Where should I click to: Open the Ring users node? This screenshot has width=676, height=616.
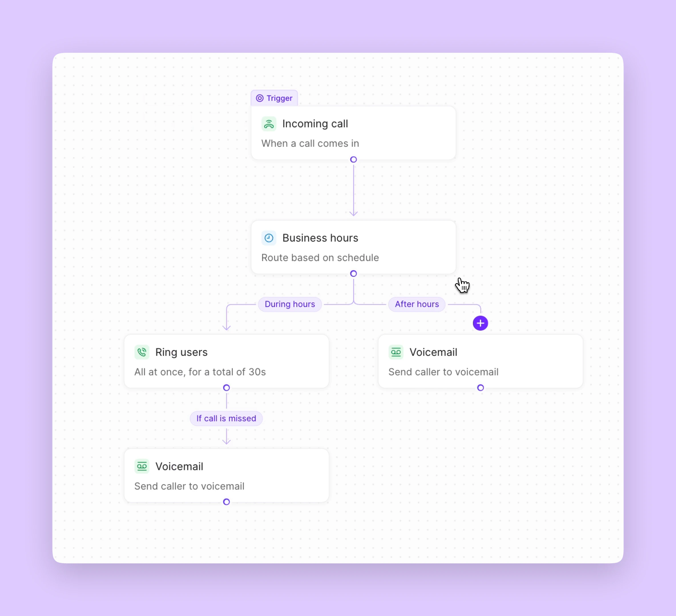point(227,362)
